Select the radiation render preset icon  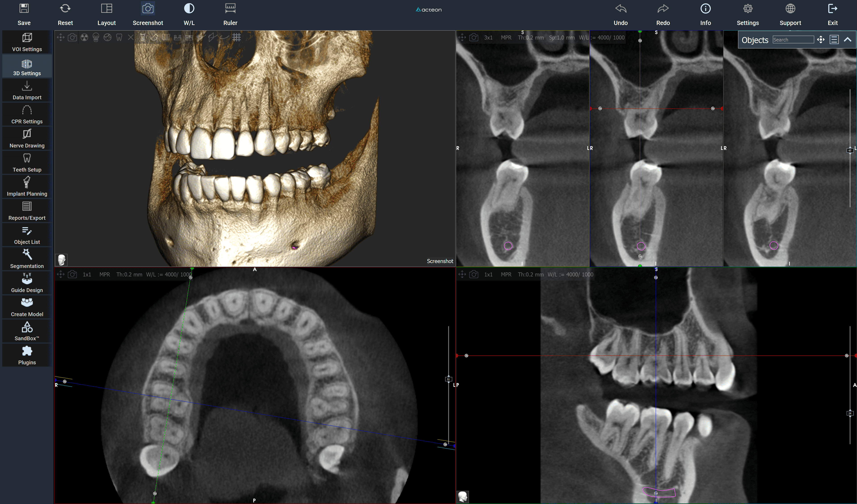84,37
